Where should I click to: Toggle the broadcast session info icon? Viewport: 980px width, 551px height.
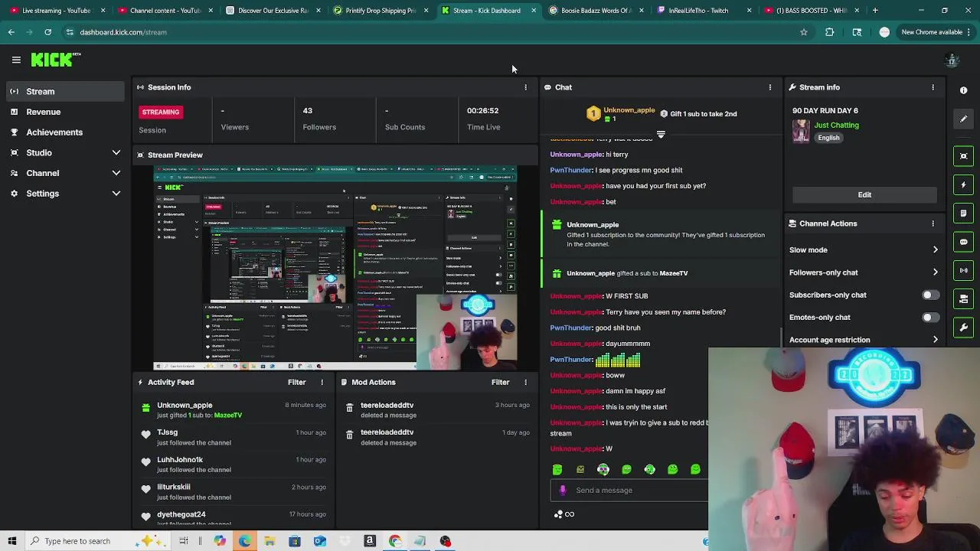[963, 270]
